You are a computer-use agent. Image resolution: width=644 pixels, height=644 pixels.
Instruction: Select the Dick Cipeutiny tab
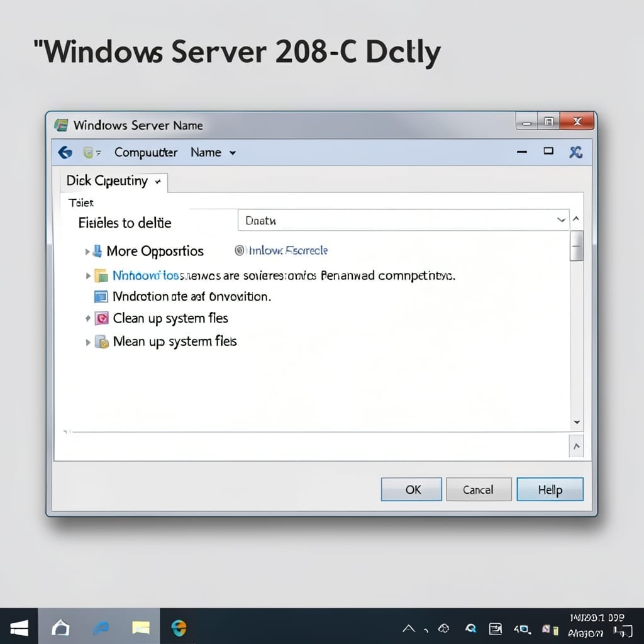coord(114,182)
